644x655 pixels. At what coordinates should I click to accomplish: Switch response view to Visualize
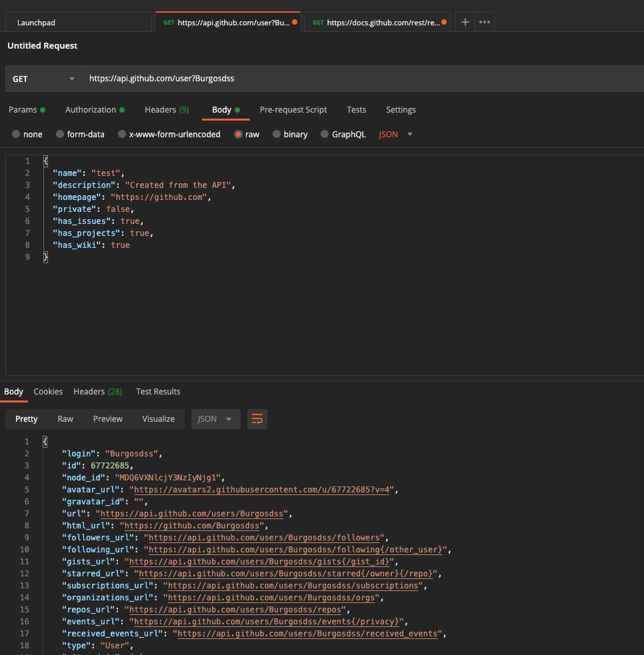159,419
